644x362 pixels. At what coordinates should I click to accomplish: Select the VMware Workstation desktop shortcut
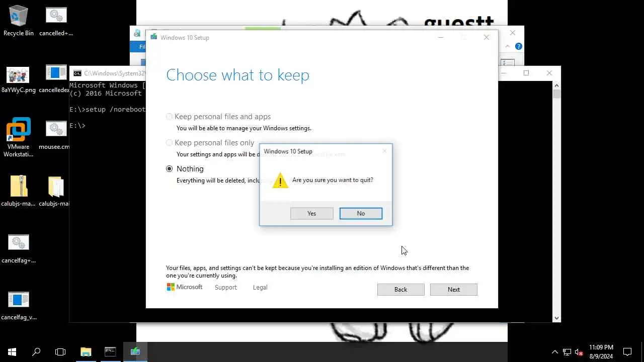coord(19,137)
